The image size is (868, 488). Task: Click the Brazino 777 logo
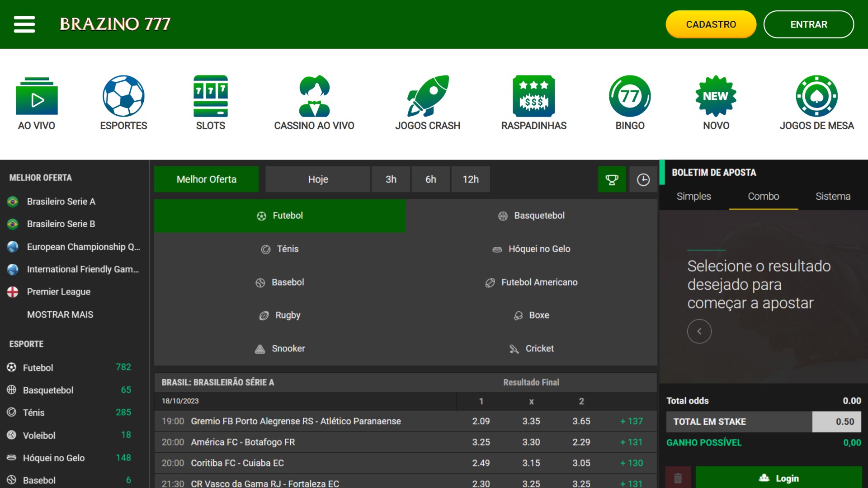[115, 24]
